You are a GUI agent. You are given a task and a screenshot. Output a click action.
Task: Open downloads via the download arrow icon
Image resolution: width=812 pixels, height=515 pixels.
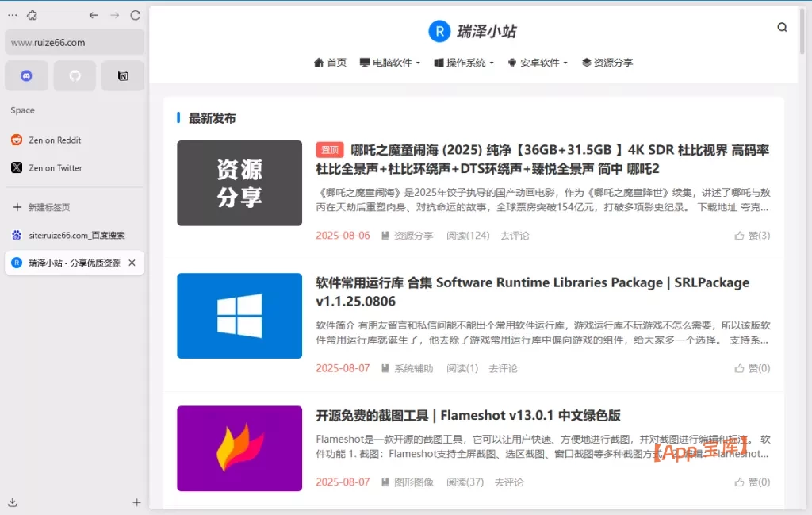[x=11, y=502]
